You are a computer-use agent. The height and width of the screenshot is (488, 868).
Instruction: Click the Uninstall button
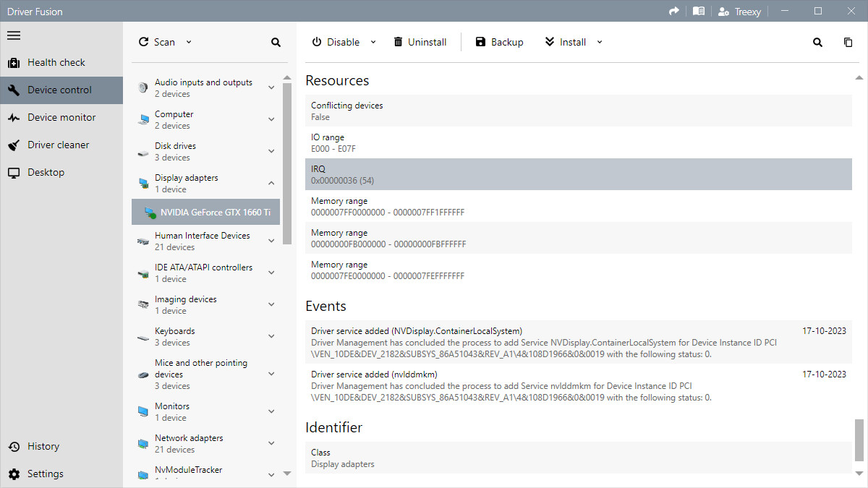(420, 43)
